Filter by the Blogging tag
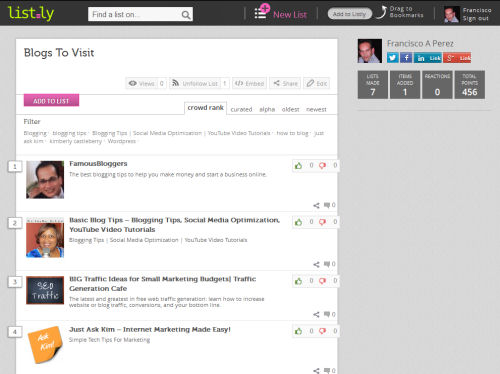 (x=35, y=133)
